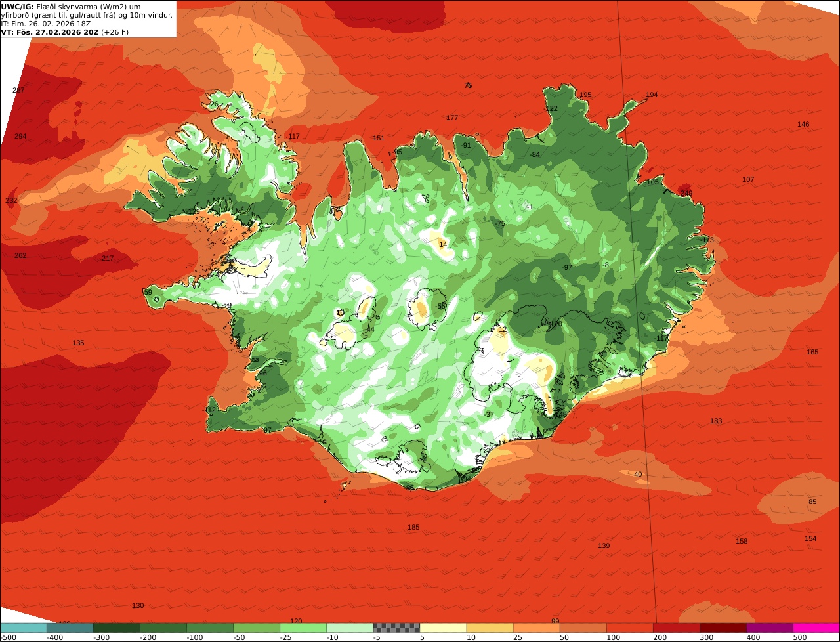This screenshot has width=840, height=642.
Task: Select the red-orange swatch between 100 and 200
Action: point(629,628)
